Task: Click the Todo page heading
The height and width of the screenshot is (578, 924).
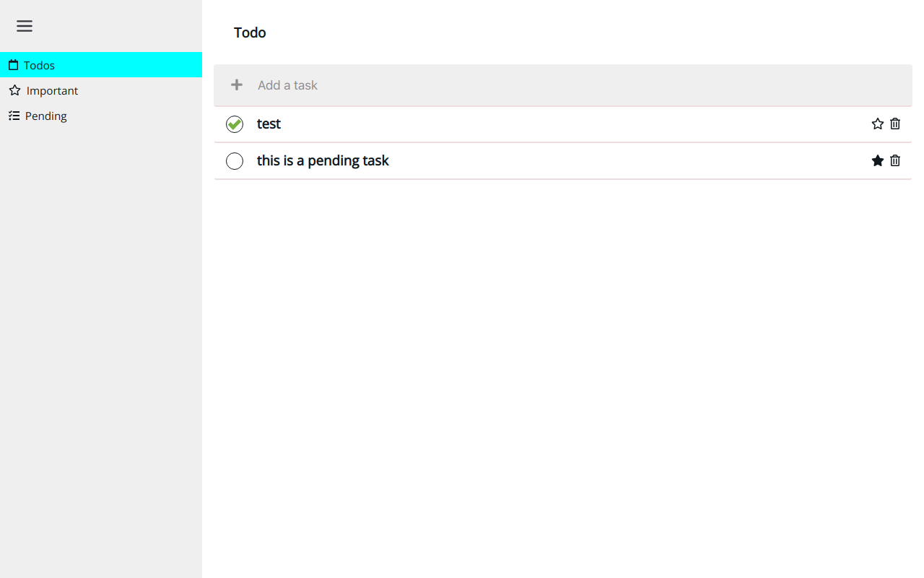Action: pos(249,32)
